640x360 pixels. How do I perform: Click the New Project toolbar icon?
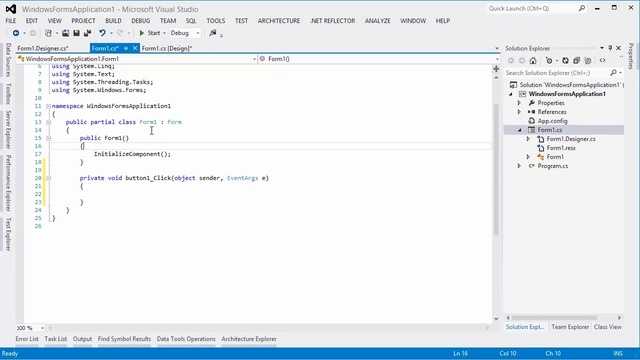[x=48, y=33]
